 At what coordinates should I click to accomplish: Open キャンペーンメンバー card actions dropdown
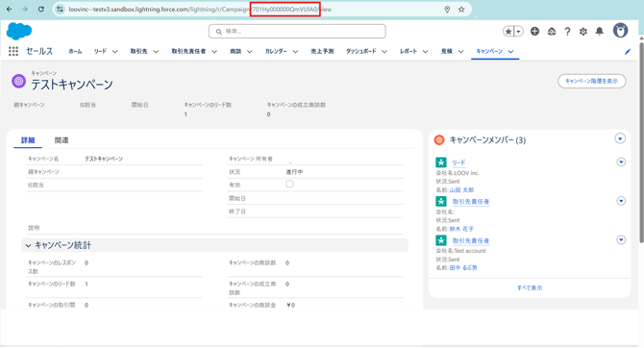tap(620, 138)
